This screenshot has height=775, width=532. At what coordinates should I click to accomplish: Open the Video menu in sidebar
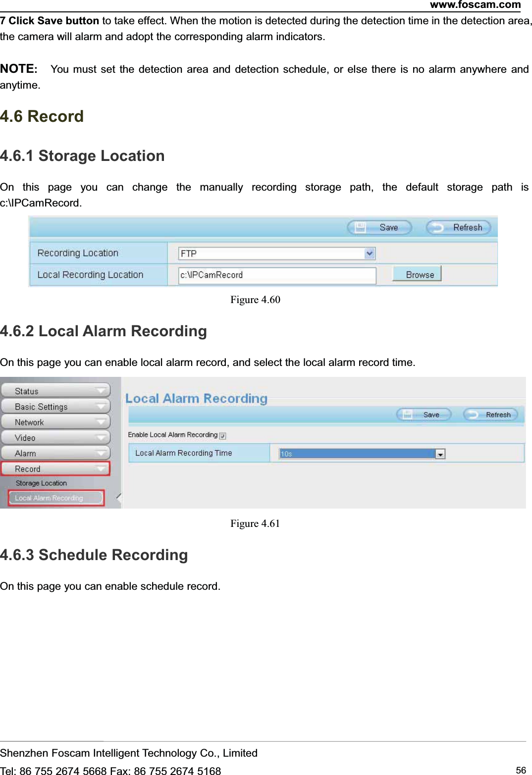(x=55, y=438)
